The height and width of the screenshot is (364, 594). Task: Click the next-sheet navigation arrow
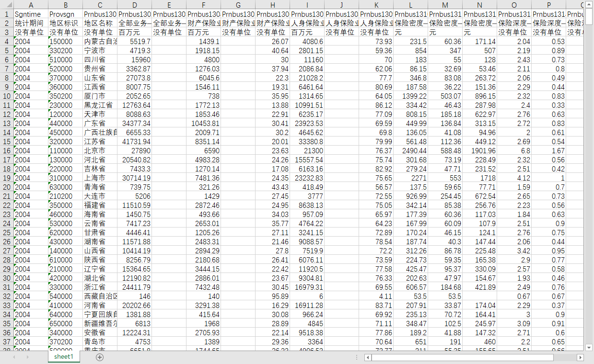click(x=28, y=357)
